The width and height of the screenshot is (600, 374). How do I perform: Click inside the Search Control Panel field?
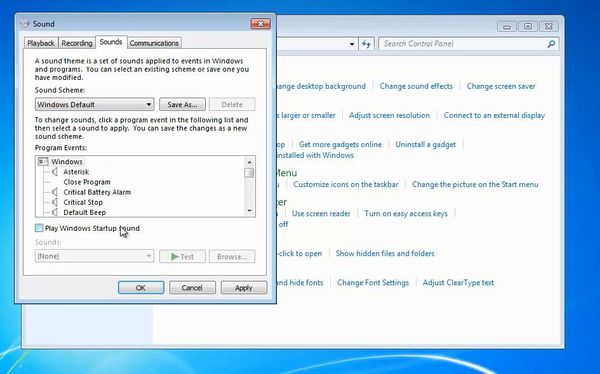(x=463, y=44)
